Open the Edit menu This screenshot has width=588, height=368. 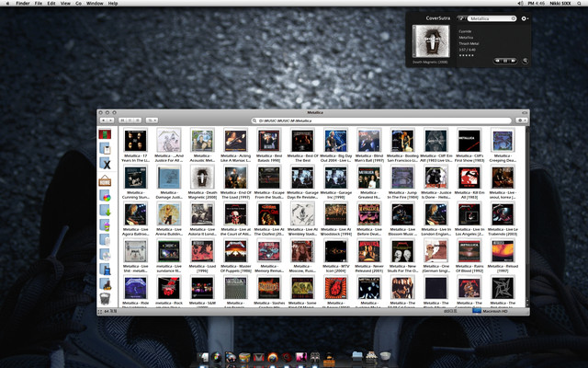pyautogui.click(x=51, y=4)
